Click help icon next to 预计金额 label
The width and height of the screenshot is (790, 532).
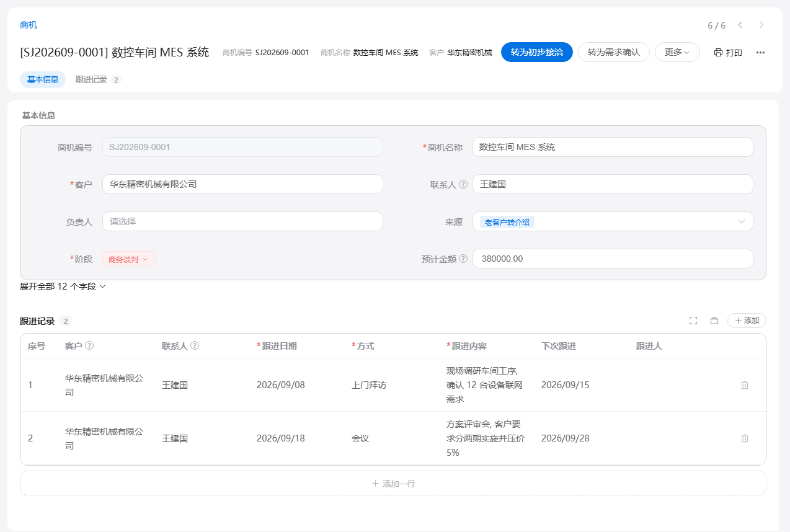click(463, 259)
